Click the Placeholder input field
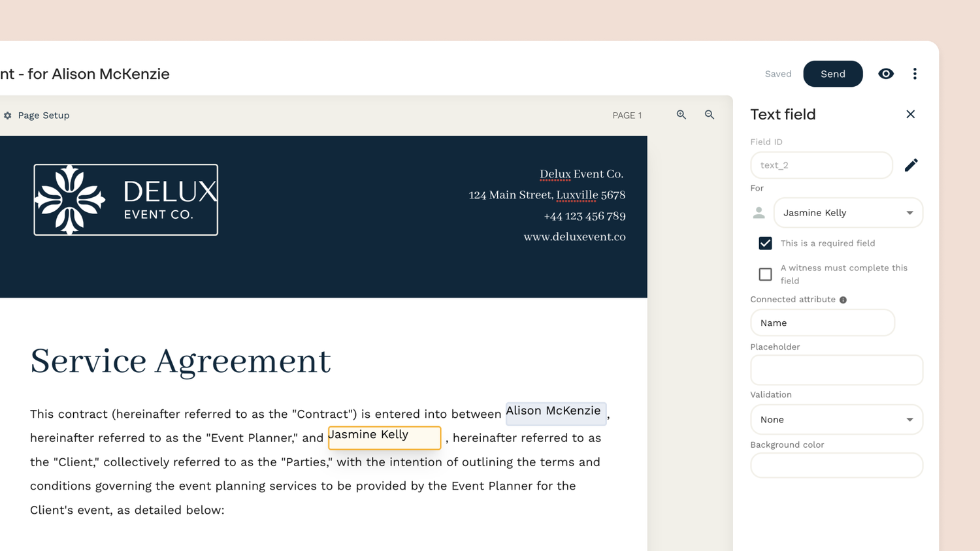The height and width of the screenshot is (551, 980). point(836,370)
